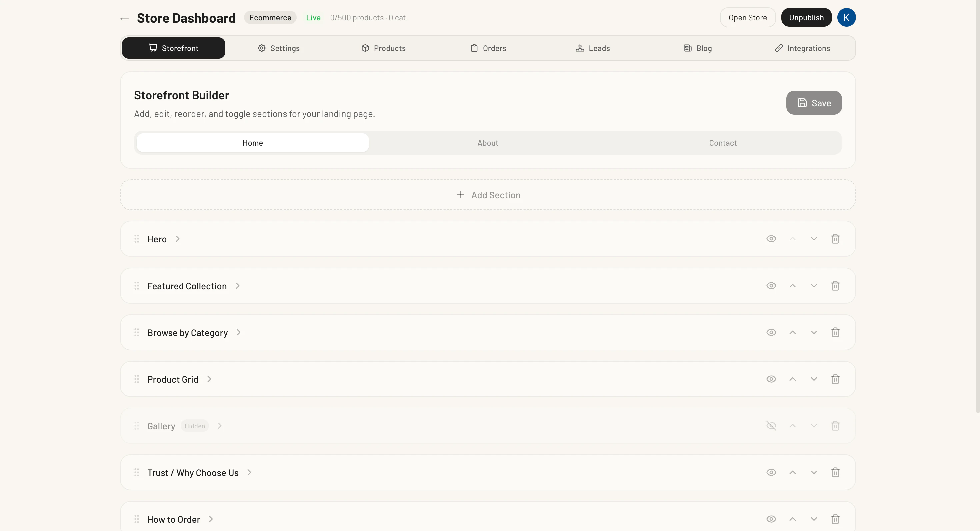Image resolution: width=980 pixels, height=531 pixels.
Task: Click the Unpublish button
Action: 807,17
